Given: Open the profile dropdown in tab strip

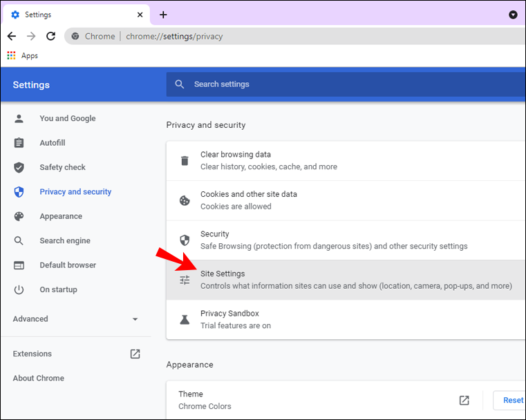Looking at the screenshot, I should [x=513, y=15].
